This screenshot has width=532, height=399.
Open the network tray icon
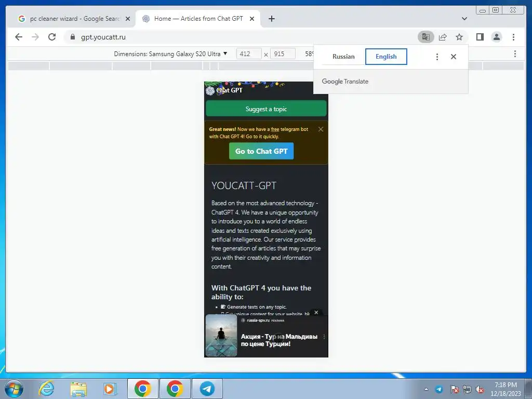point(467,390)
